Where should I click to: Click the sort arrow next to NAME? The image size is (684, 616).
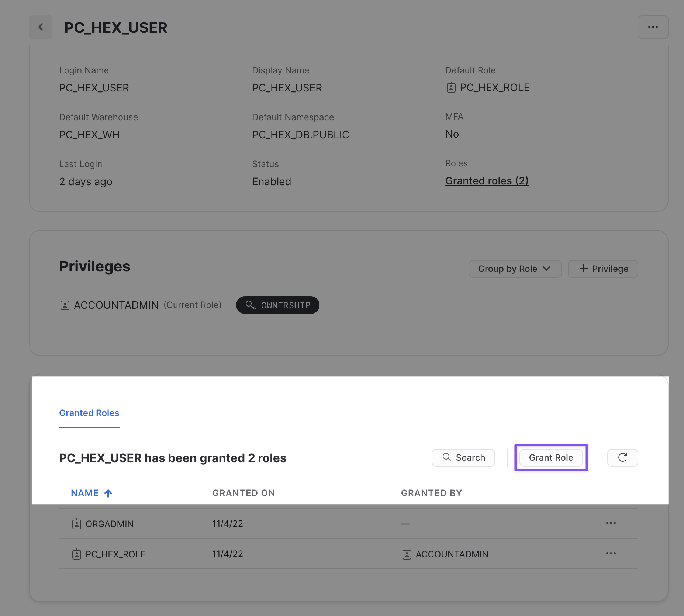108,494
